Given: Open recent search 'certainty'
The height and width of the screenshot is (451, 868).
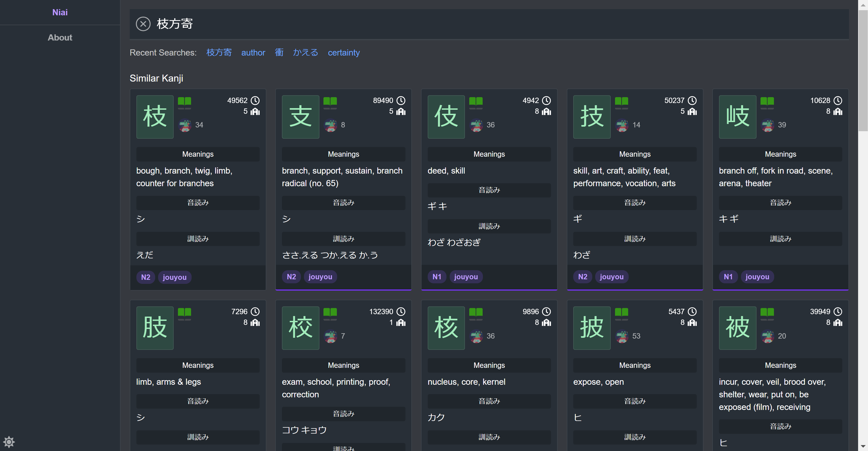Looking at the screenshot, I should point(344,53).
